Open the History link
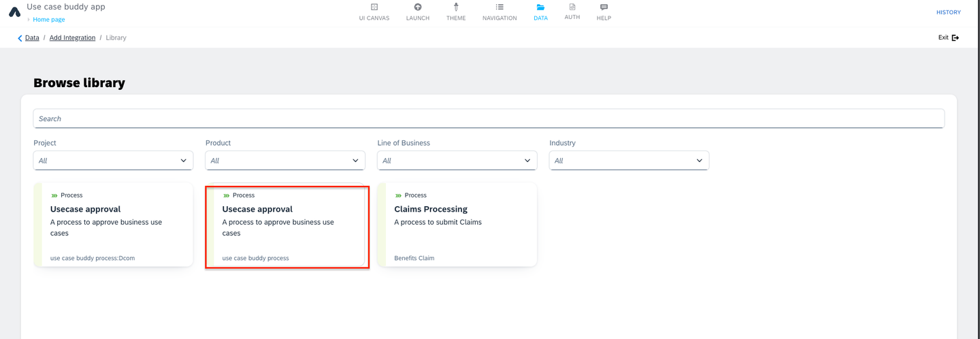This screenshot has width=980, height=339. click(948, 12)
